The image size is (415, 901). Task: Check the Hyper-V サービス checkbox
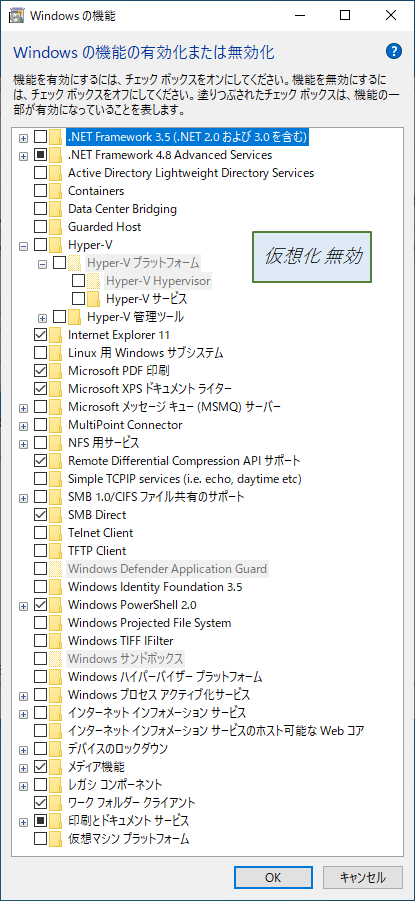(79, 299)
